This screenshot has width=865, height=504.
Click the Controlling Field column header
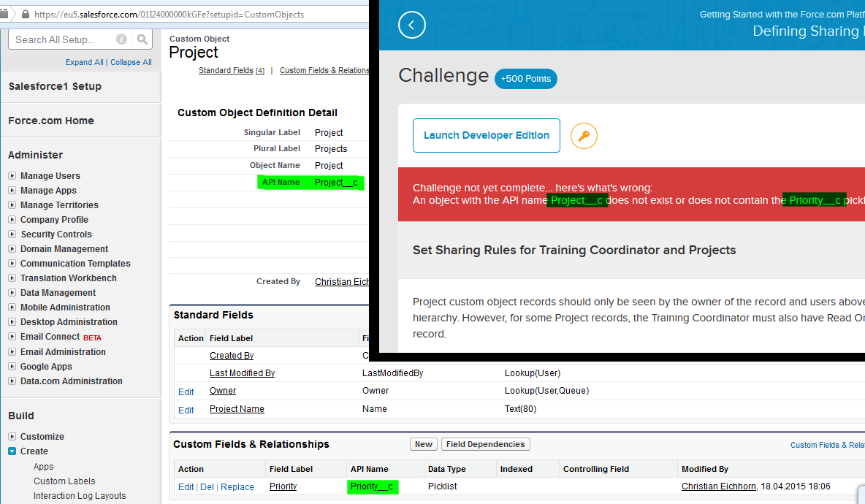point(596,469)
